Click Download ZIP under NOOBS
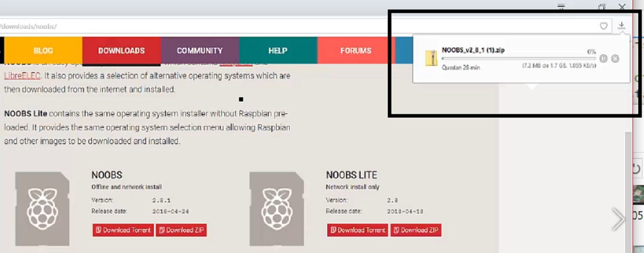 [x=182, y=230]
